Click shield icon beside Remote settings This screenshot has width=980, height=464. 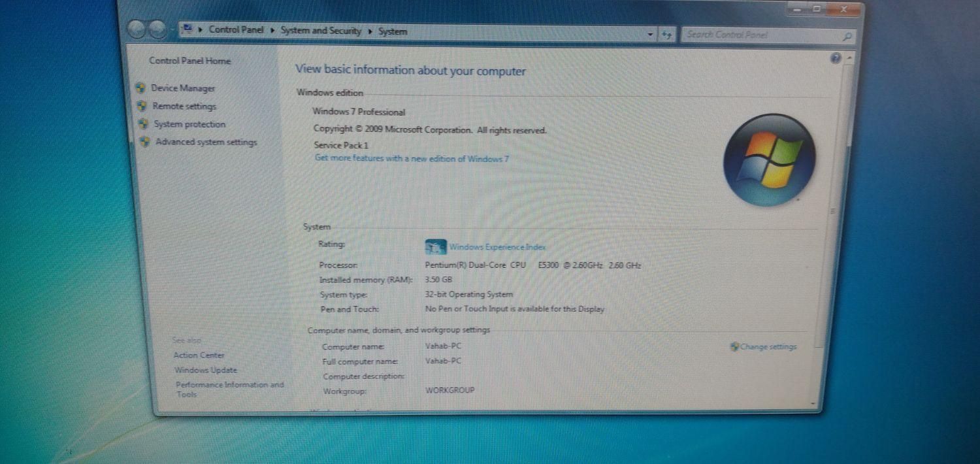[142, 106]
